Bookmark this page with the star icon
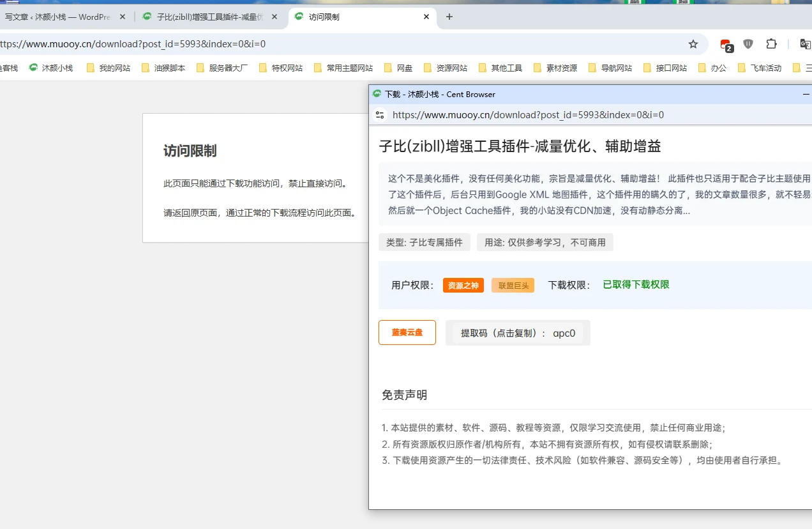The height and width of the screenshot is (529, 812). pos(693,44)
